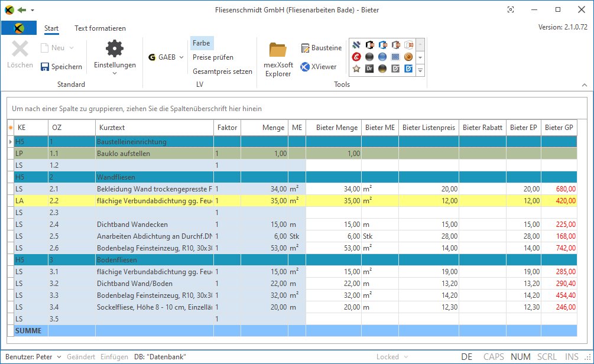The image size is (594, 364).
Task: Open quick access toolbar dropdown arrow
Action: [x=33, y=10]
